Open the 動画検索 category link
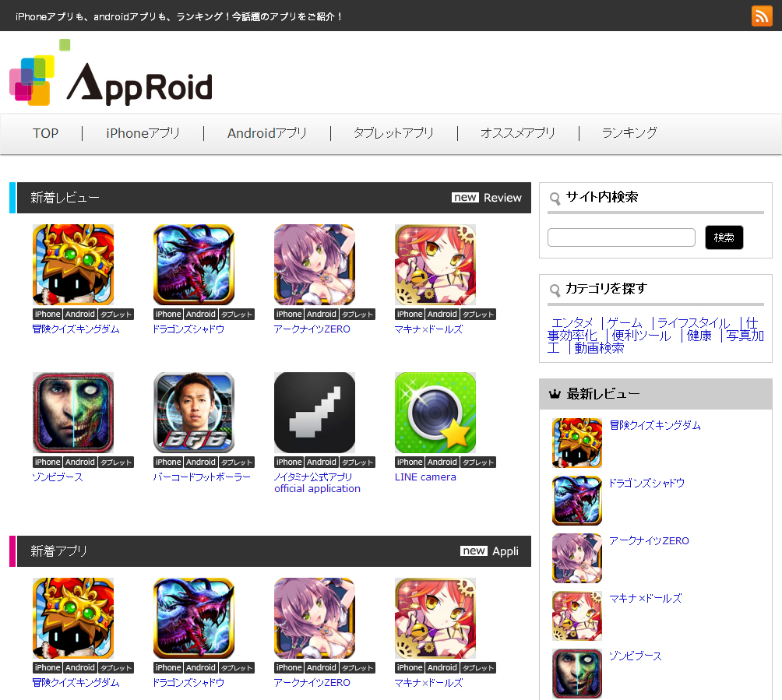 click(x=599, y=348)
